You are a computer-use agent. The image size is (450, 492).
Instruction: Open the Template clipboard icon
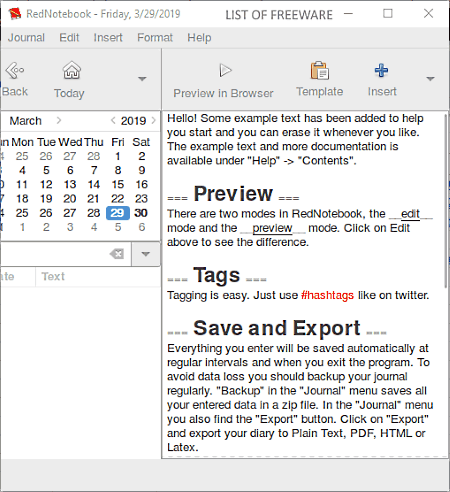pyautogui.click(x=320, y=70)
